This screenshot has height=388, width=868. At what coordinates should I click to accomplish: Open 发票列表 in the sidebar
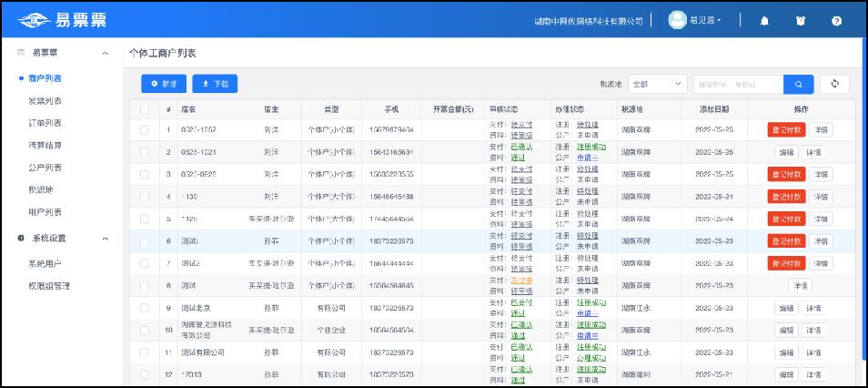(45, 101)
